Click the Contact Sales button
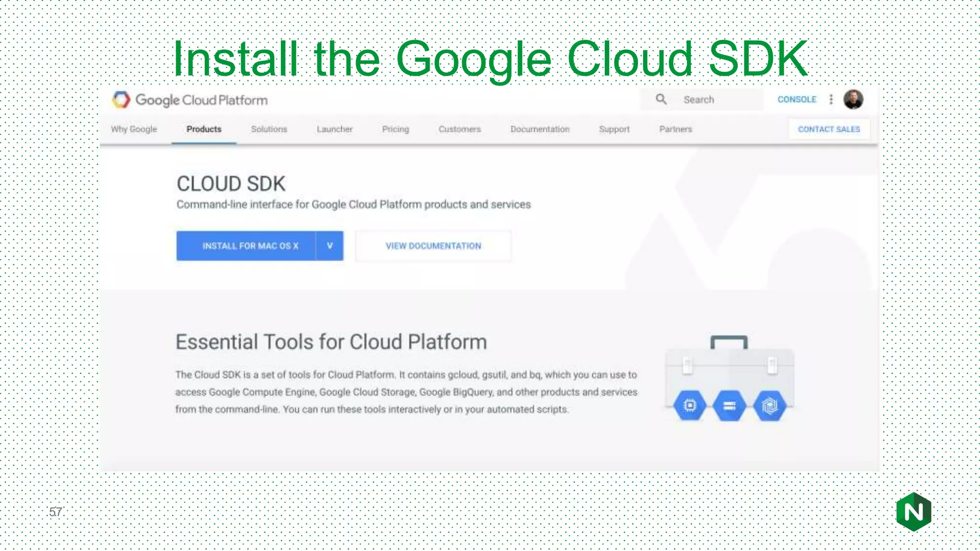The image size is (980, 551). point(829,129)
